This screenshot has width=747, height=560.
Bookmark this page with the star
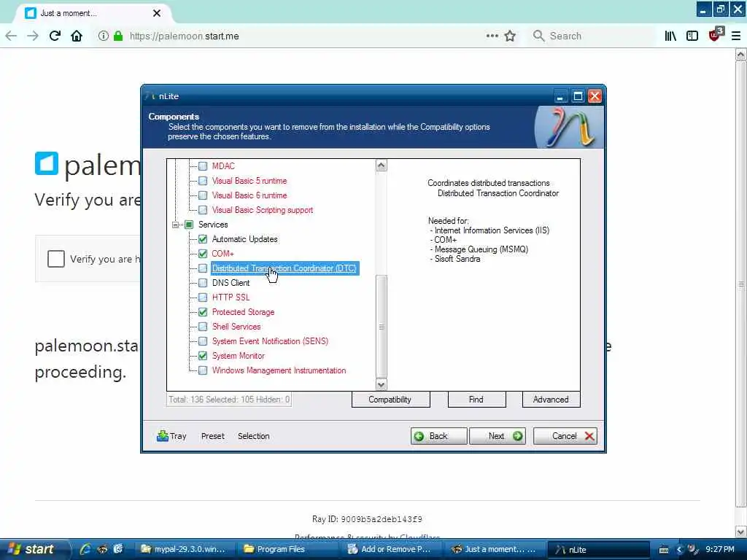pyautogui.click(x=510, y=36)
